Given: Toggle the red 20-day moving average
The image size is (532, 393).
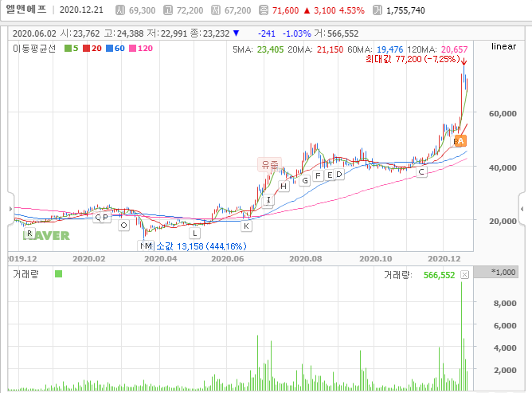Looking at the screenshot, I should tap(92, 49).
